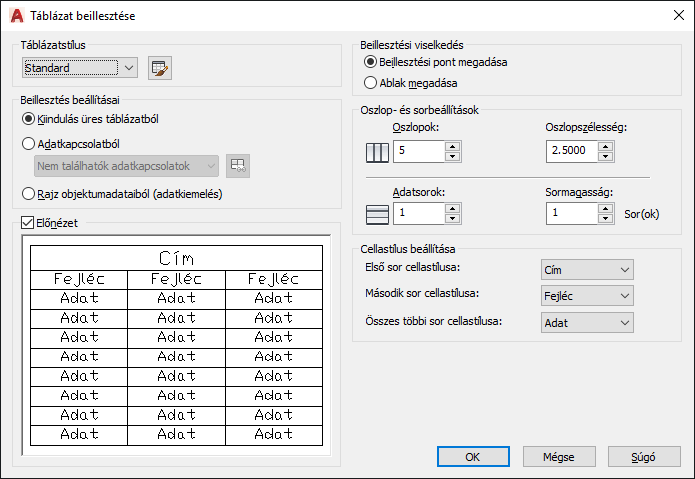Click the Mégse cancel button

[x=558, y=456]
